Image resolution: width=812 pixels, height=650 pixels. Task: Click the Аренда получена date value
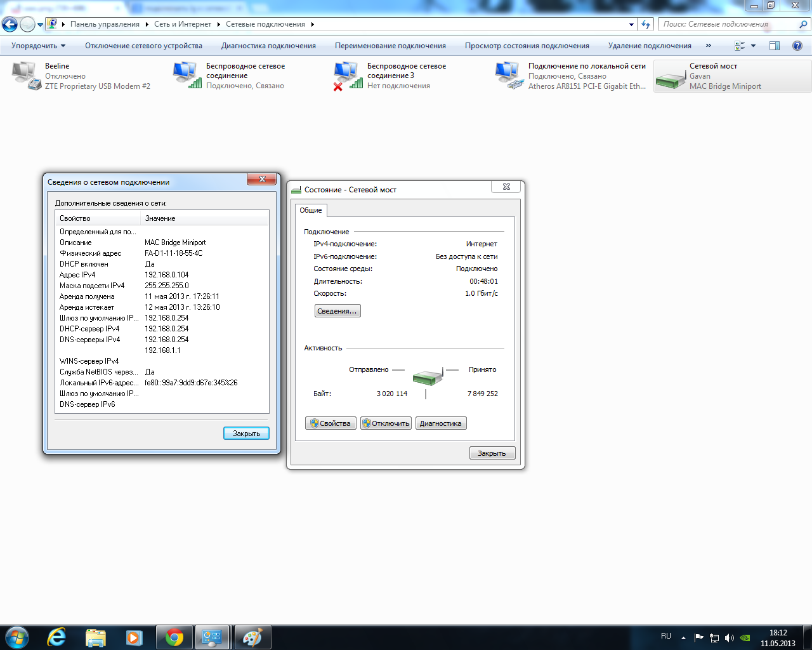[182, 296]
